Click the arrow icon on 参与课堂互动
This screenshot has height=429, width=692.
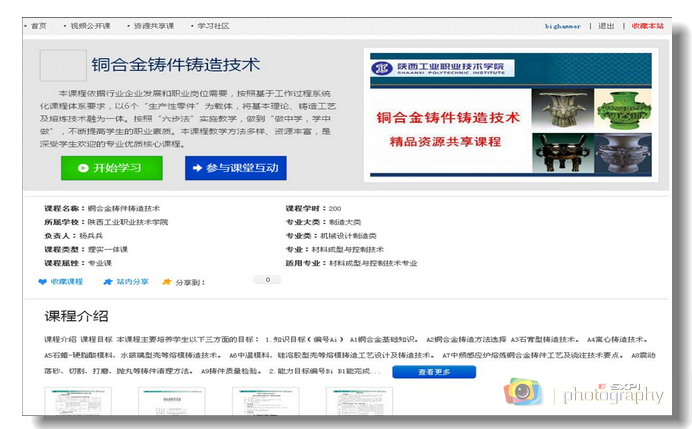tap(196, 168)
